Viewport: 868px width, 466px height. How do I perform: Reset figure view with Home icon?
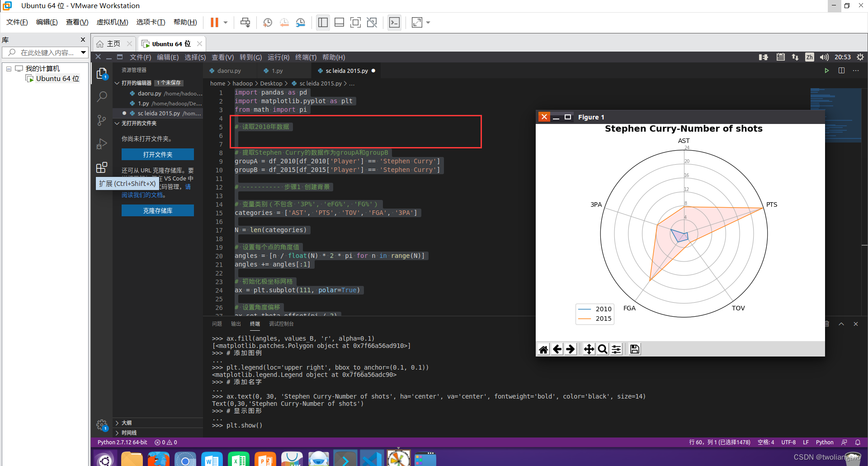coord(543,349)
